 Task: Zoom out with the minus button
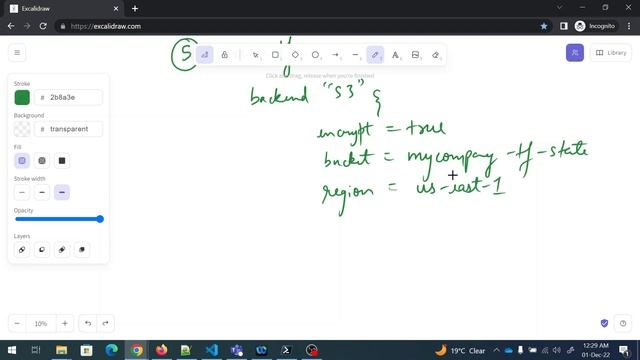coord(17,323)
